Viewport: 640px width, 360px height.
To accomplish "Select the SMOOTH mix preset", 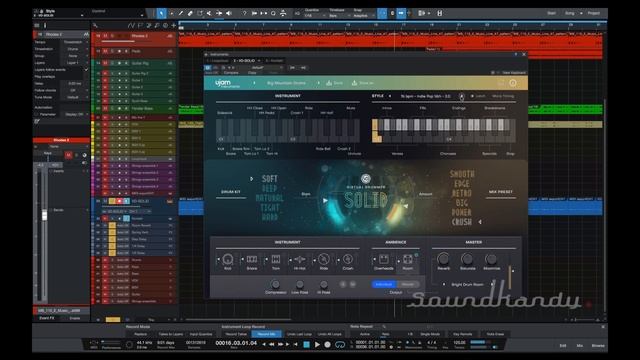I will click(462, 174).
